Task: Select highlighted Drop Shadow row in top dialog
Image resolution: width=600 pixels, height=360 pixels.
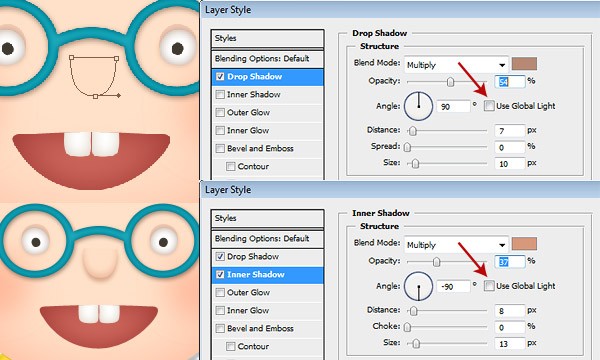Action: coord(267,77)
